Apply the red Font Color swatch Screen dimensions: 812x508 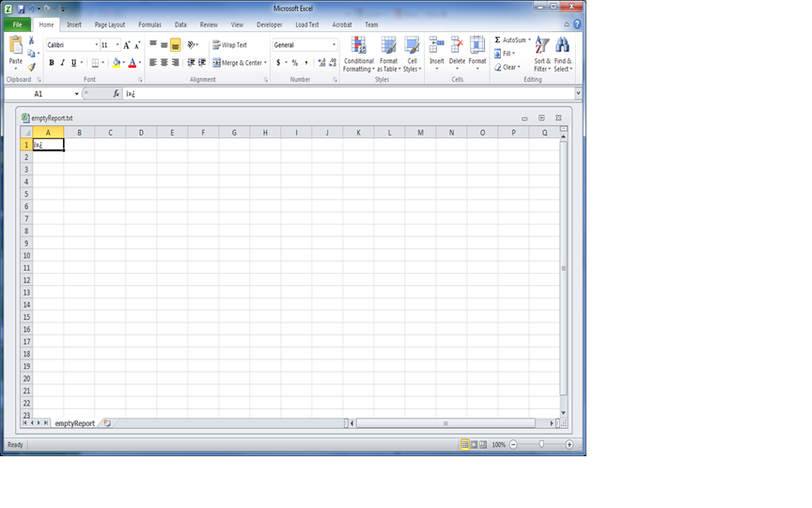coord(133,63)
